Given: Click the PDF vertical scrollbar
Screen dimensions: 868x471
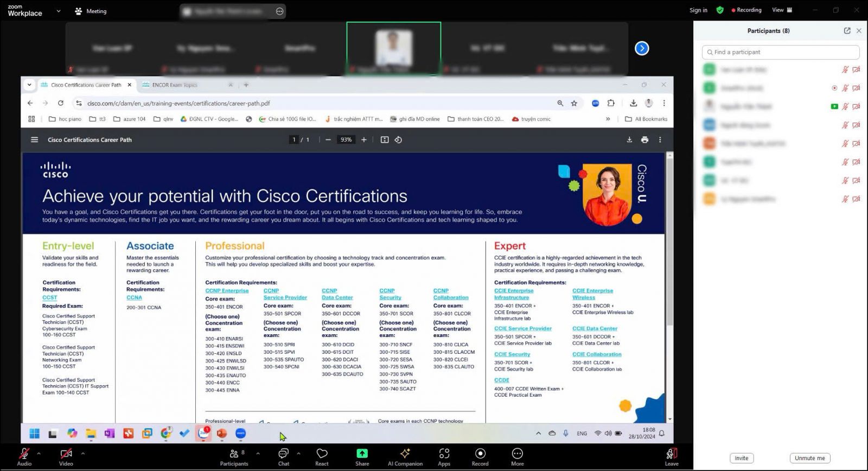Looking at the screenshot, I should click(669, 241).
